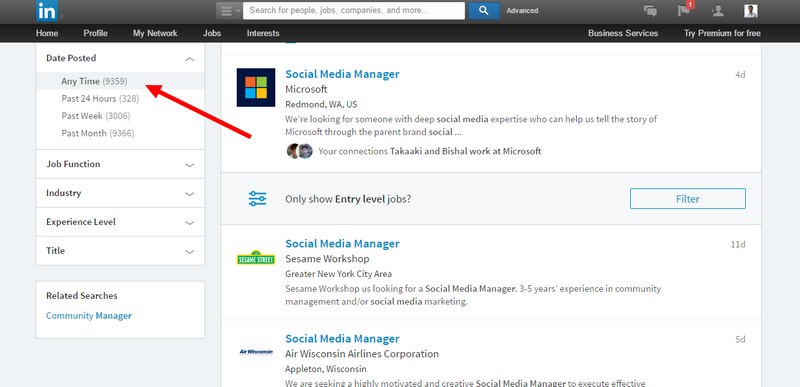Viewport: 800px width, 387px height.
Task: Click the Filter button for entry level
Action: pyautogui.click(x=688, y=199)
